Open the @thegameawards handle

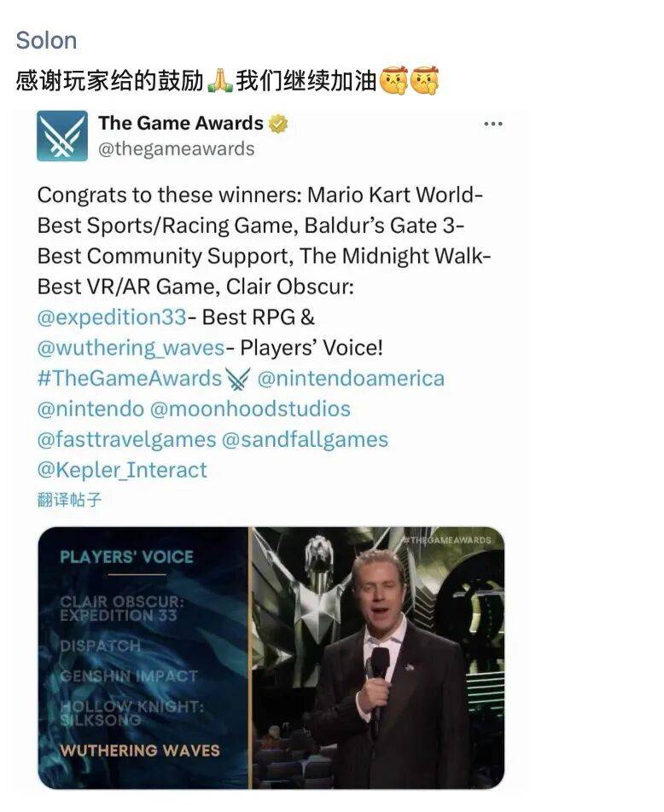176,149
